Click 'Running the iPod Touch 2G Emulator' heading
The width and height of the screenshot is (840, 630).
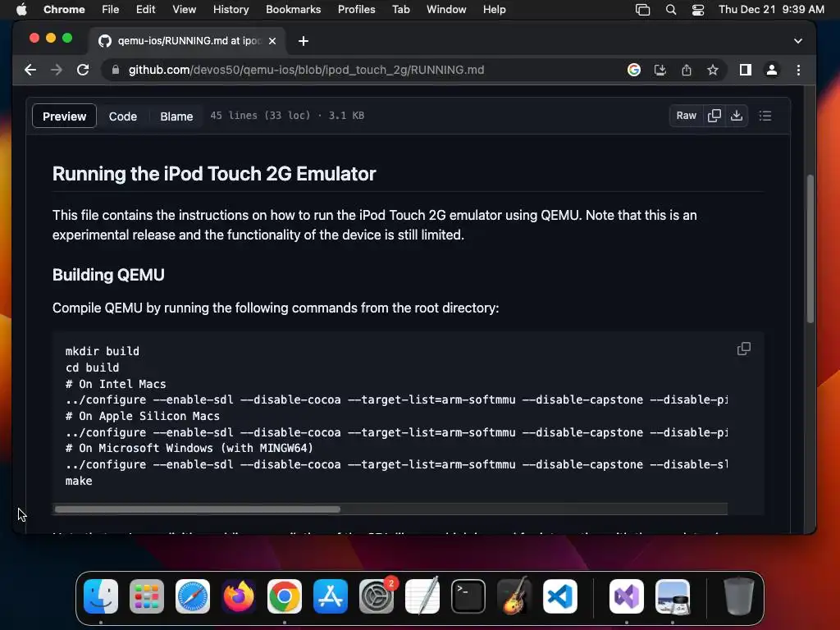[x=214, y=174]
